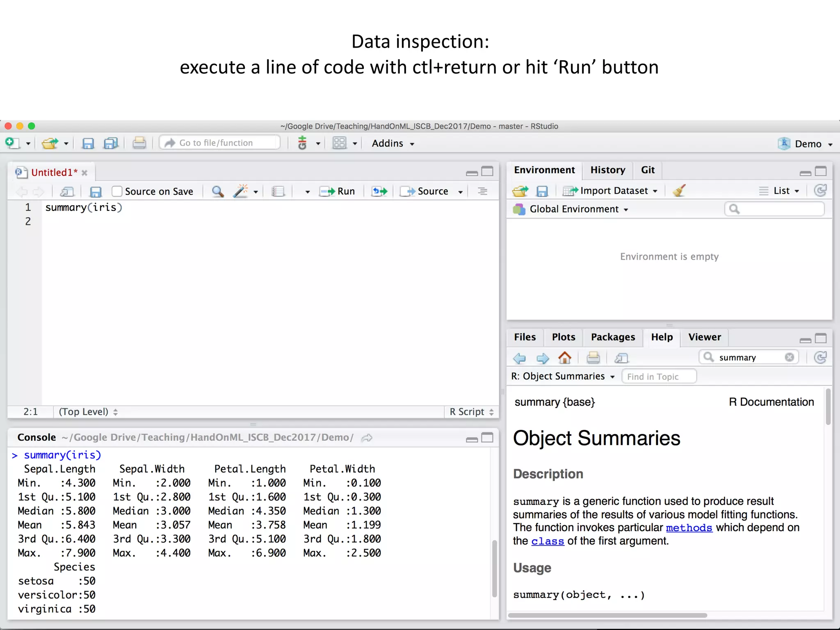Click the Show in new window icon in Help pane
840x630 pixels.
[621, 358]
